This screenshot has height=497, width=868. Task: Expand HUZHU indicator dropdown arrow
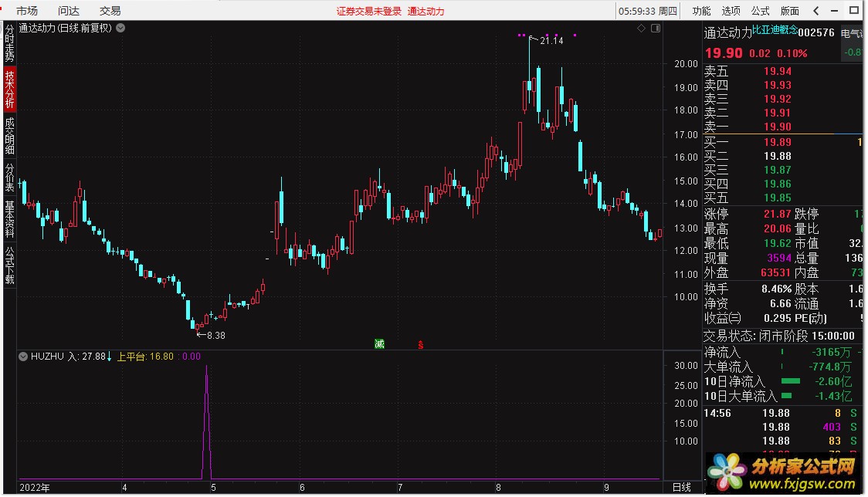pos(23,357)
